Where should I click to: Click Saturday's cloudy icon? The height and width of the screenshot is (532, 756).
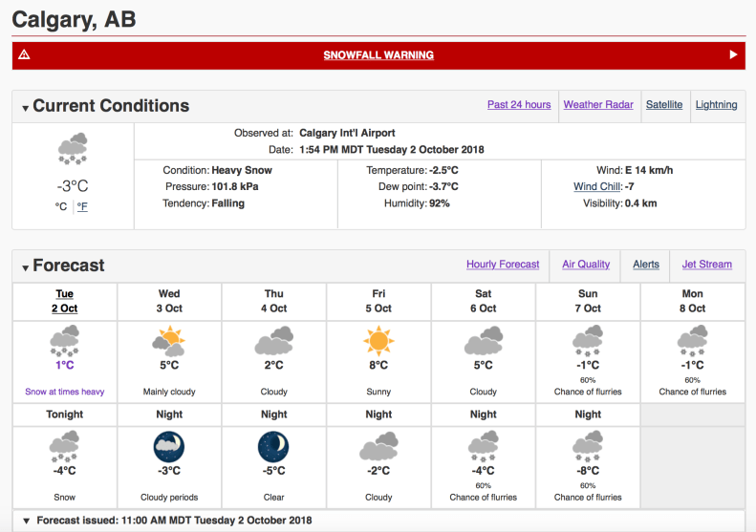point(484,340)
